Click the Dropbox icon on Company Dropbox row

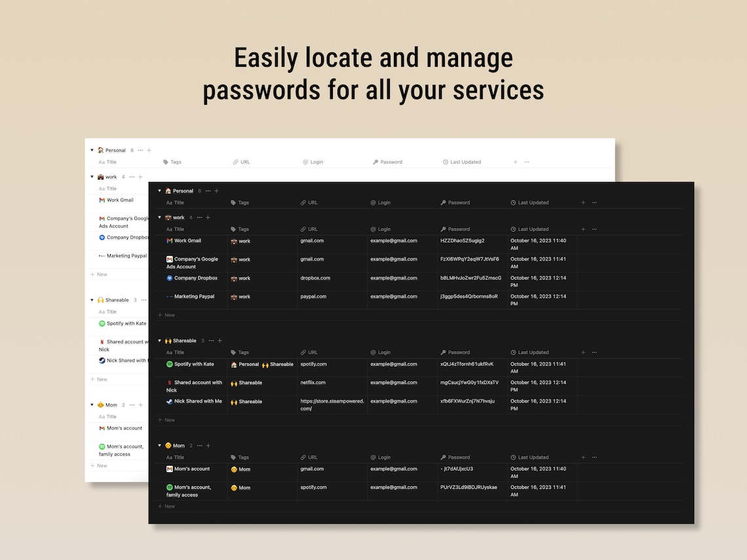[169, 278]
